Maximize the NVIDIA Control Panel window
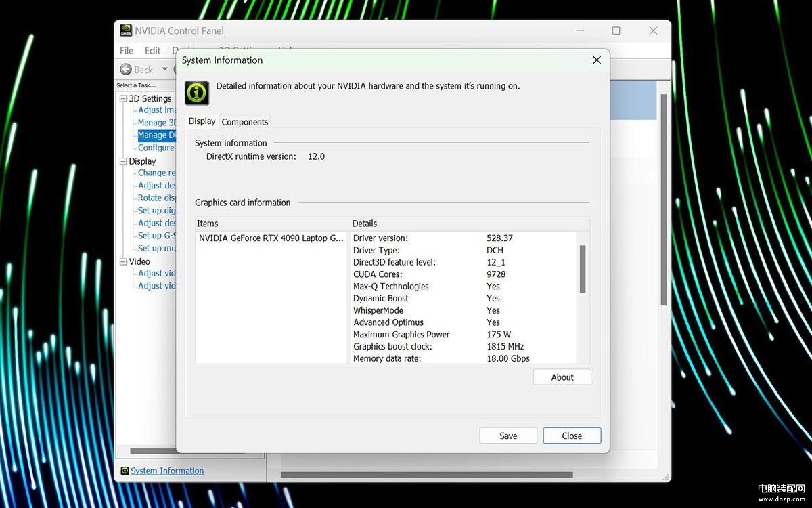This screenshot has width=812, height=508. tap(616, 30)
